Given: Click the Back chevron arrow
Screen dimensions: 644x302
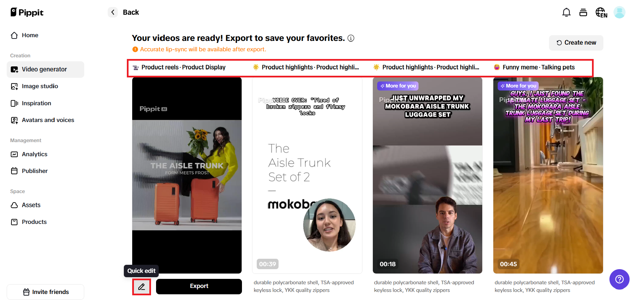Looking at the screenshot, I should pos(113,12).
